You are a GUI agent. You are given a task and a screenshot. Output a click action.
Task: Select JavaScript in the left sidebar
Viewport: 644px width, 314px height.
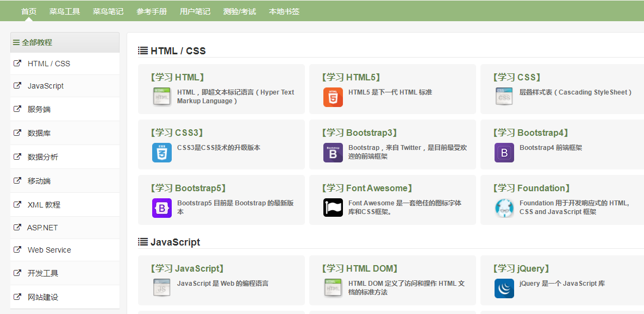coord(46,86)
